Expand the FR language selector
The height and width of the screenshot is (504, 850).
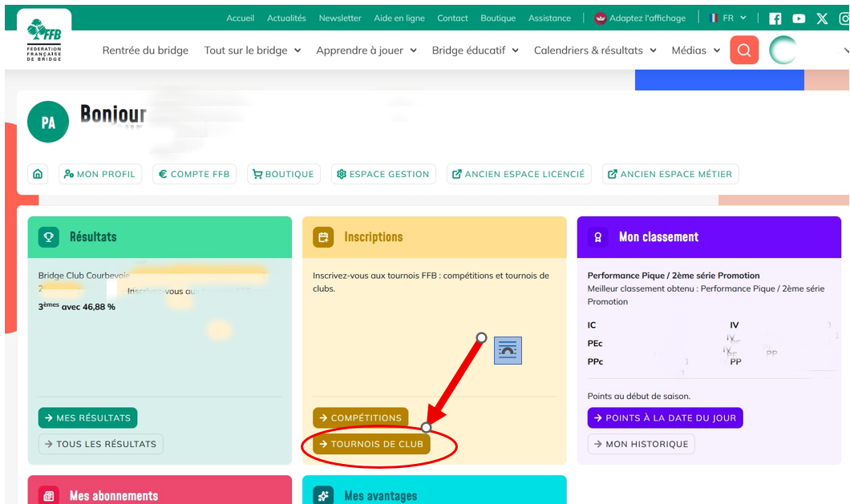pos(728,18)
